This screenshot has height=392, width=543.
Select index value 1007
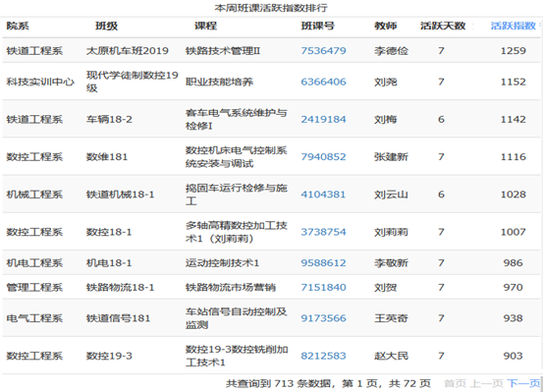click(514, 232)
